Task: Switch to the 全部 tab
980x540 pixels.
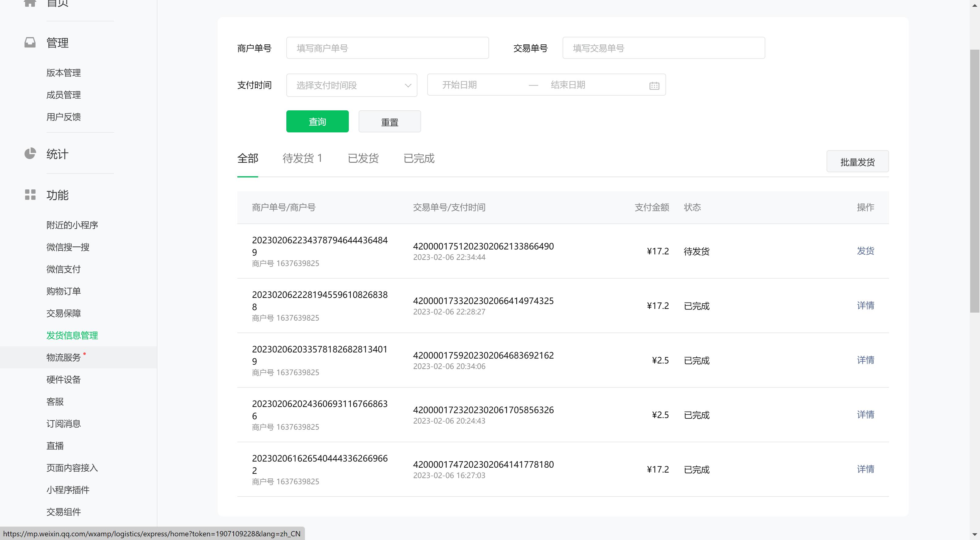Action: pos(248,158)
